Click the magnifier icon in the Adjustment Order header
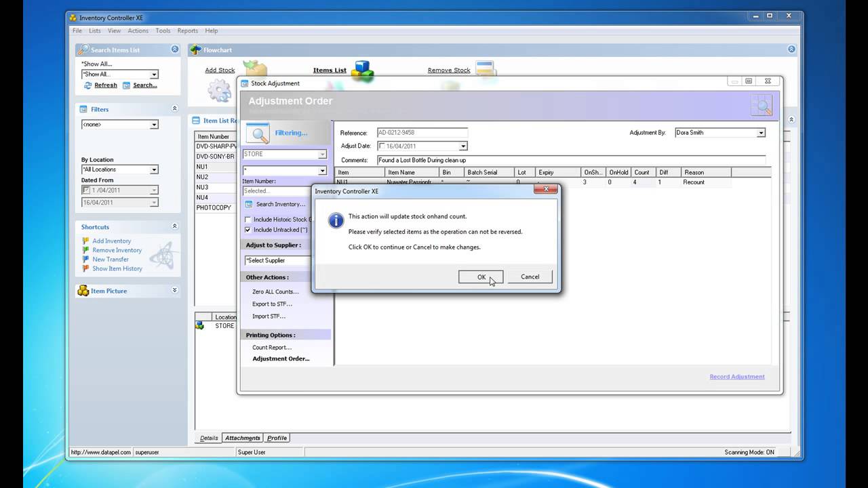Viewport: 868px width, 488px height. (x=762, y=106)
